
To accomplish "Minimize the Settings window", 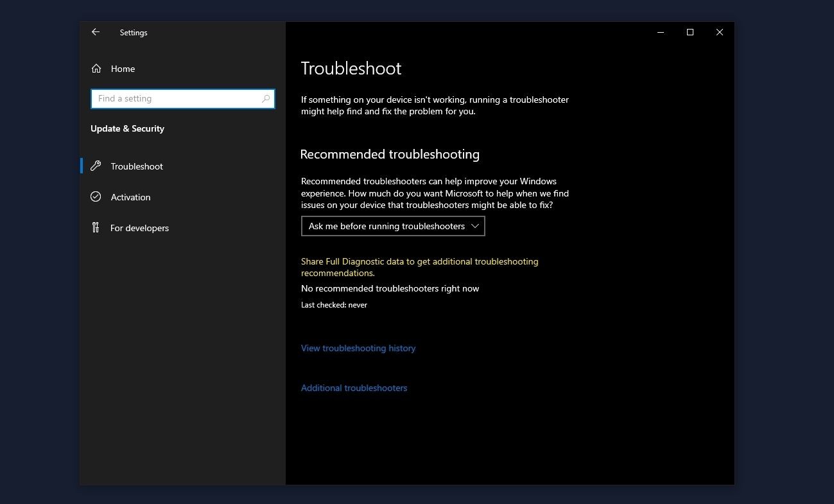I will 661,32.
